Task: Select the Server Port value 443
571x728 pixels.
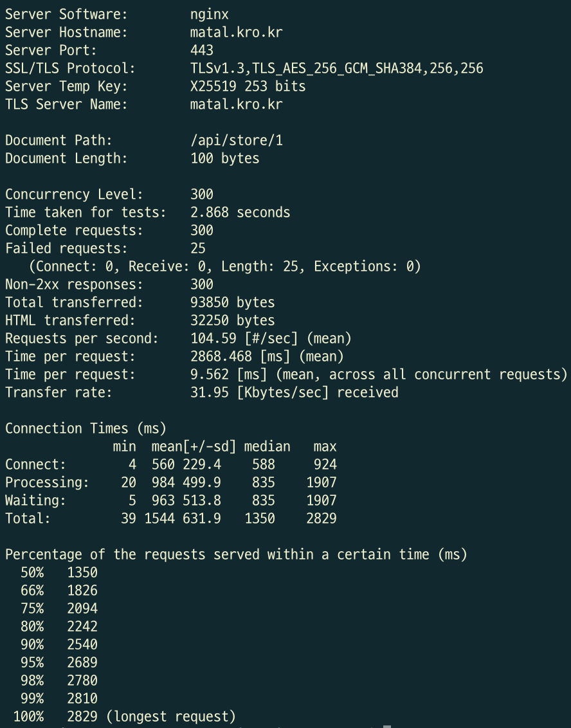Action: (202, 50)
